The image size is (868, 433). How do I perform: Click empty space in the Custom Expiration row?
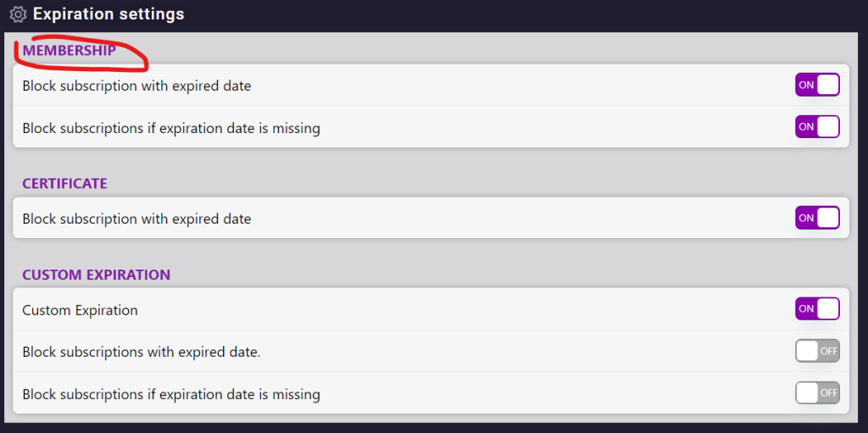click(466, 310)
